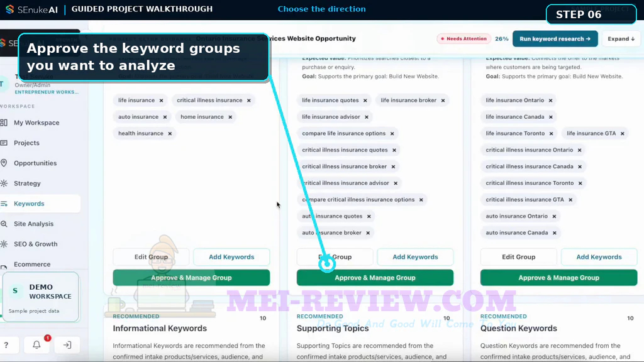Remove 'compare critical illness insurance options' chip
Image resolution: width=644 pixels, height=362 pixels.
pyautogui.click(x=421, y=200)
